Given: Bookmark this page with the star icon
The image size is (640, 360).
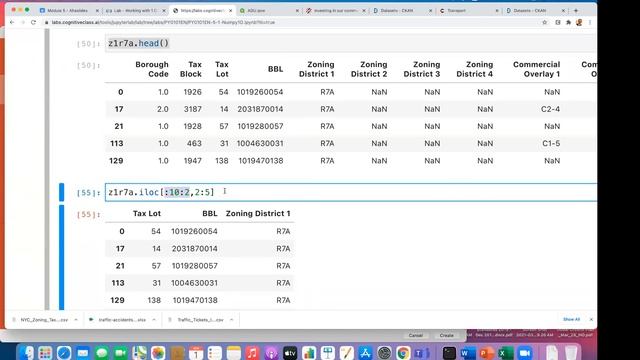Looking at the screenshot, I should 544,22.
